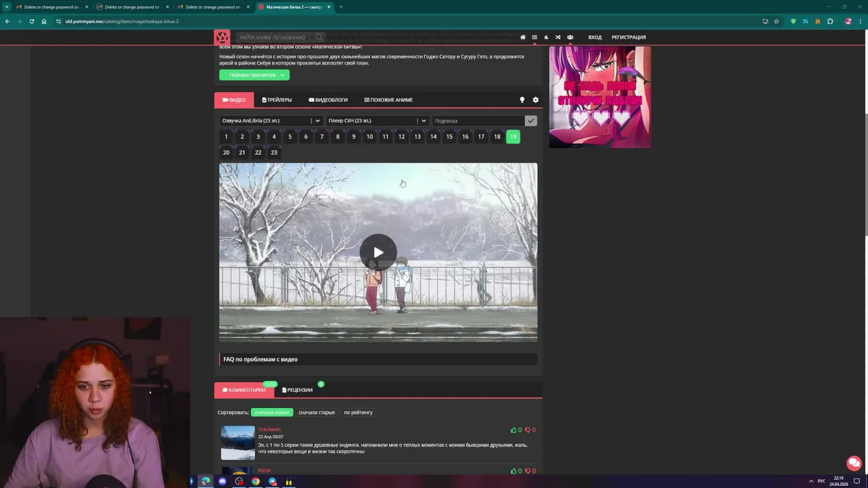This screenshot has height=488, width=868.
Task: Switch to the Видеоблоги tab
Action: pos(328,100)
